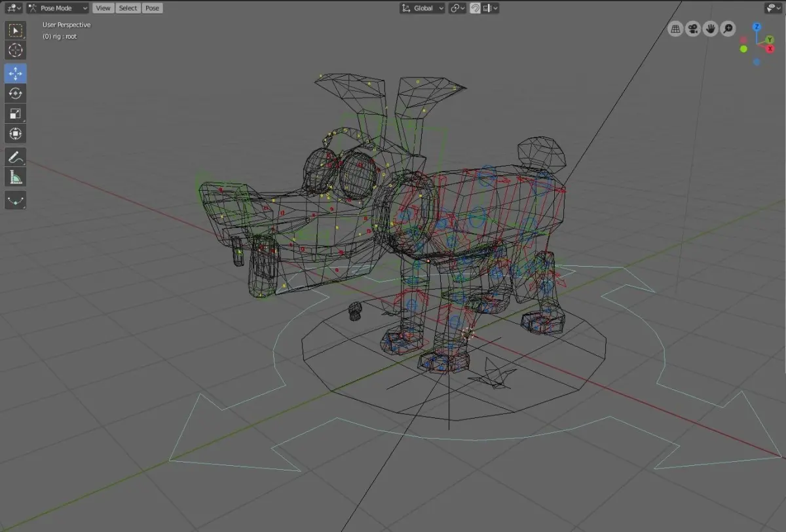The width and height of the screenshot is (786, 532).
Task: Open the editor type dropdown
Action: click(x=12, y=8)
